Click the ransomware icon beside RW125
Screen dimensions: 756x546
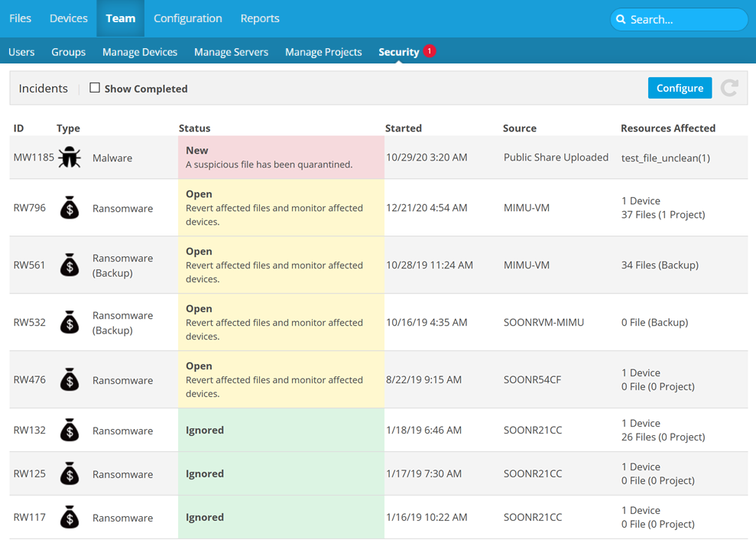point(70,474)
